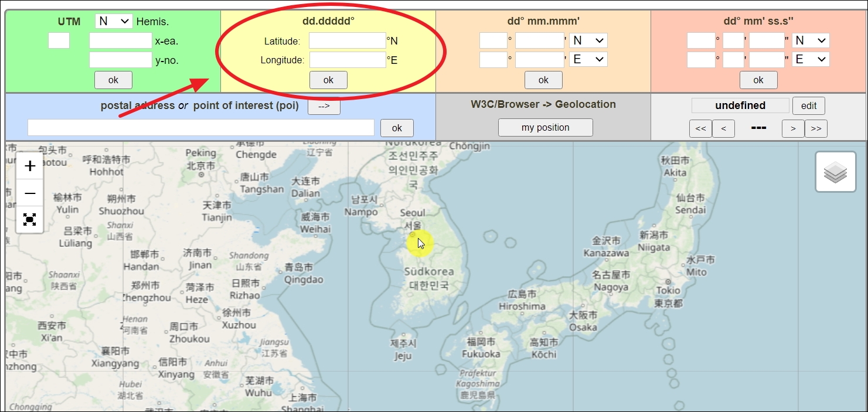Click the --> button beside point of interest
Screen dimensions: 868x412
[x=324, y=107]
